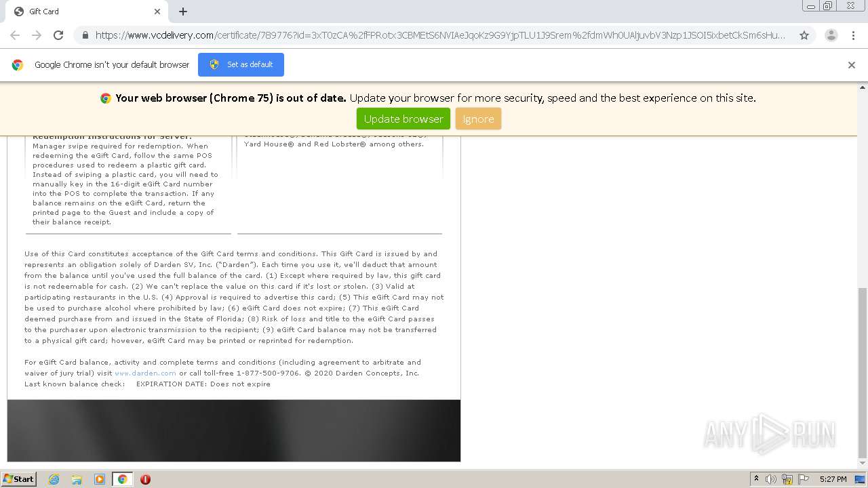Click Chrome icon in taskbar

coord(123,479)
